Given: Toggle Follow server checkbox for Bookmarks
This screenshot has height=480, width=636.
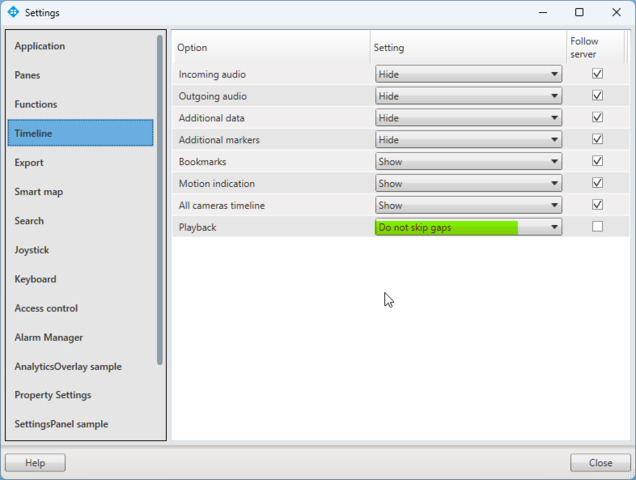Looking at the screenshot, I should click(597, 161).
